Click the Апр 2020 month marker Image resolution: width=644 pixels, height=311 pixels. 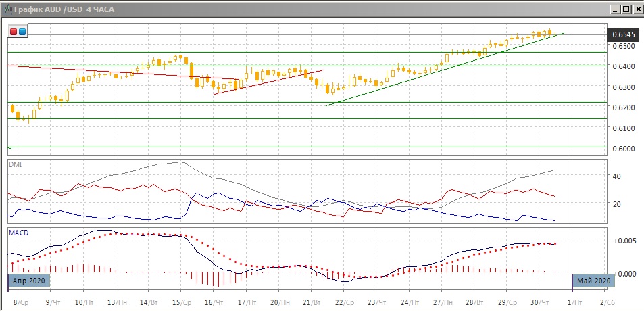pos(29,280)
